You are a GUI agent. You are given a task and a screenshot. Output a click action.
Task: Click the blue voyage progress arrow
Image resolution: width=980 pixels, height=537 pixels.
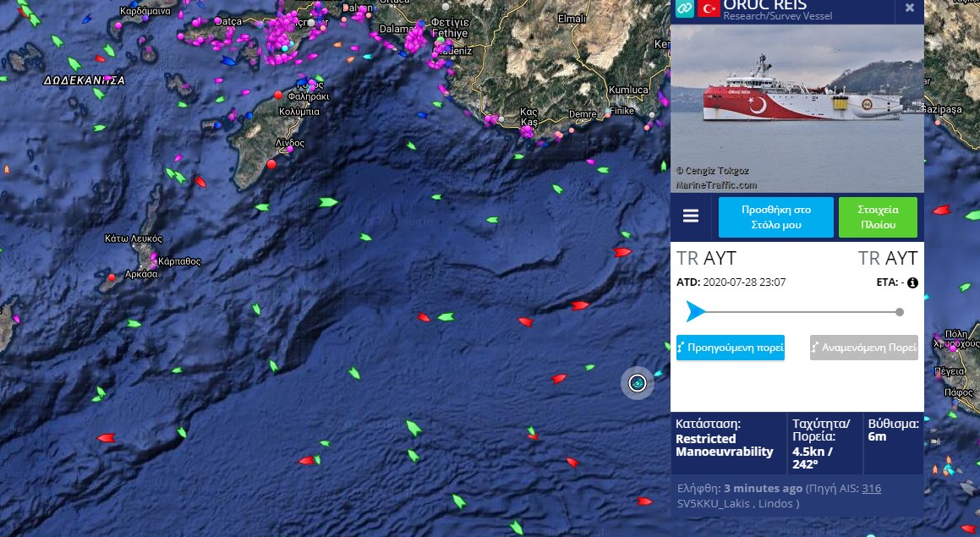[x=695, y=311]
